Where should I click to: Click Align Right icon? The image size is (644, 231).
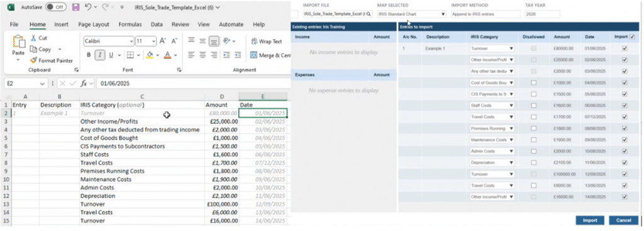coord(214,55)
